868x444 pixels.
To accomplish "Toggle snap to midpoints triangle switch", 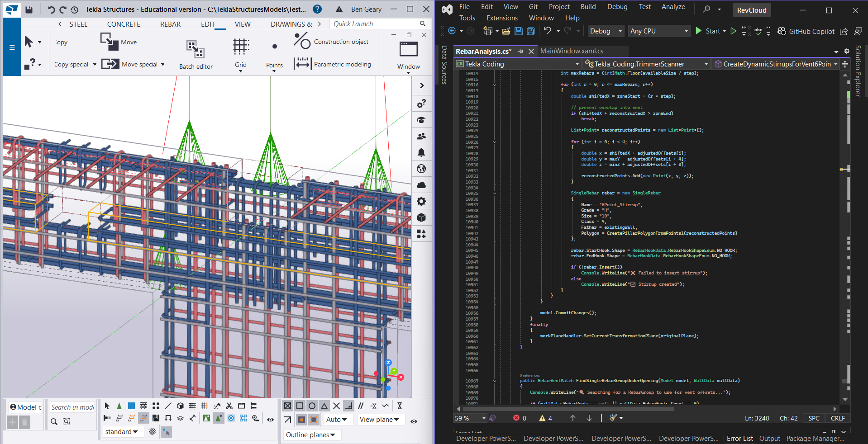I will (324, 406).
